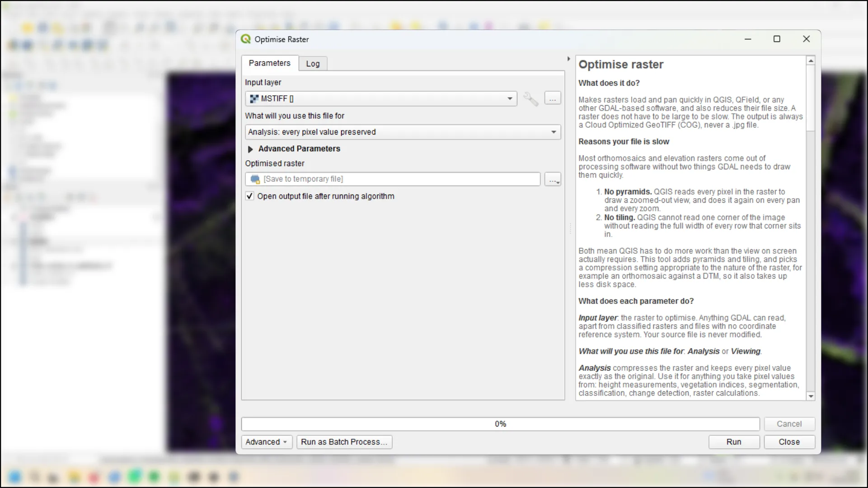Click the 'What does each parameter do?' heading
This screenshot has height=488, width=868.
[636, 301]
